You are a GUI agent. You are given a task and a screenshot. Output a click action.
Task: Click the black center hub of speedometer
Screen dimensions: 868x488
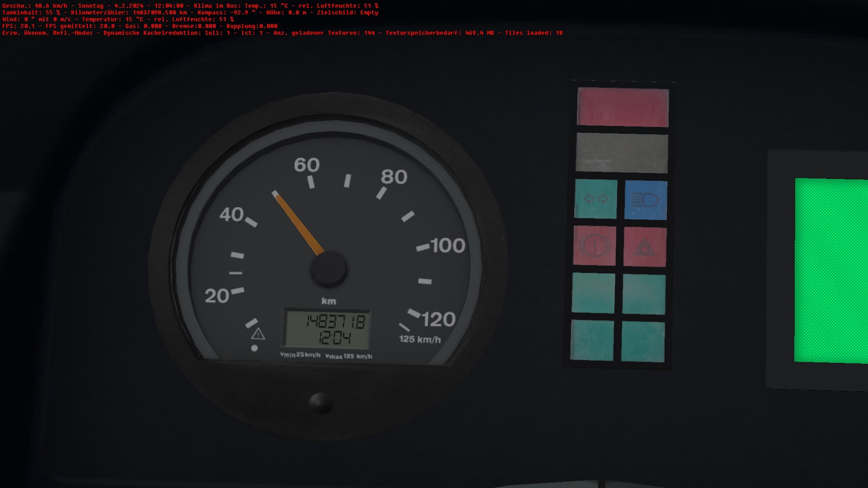[329, 268]
